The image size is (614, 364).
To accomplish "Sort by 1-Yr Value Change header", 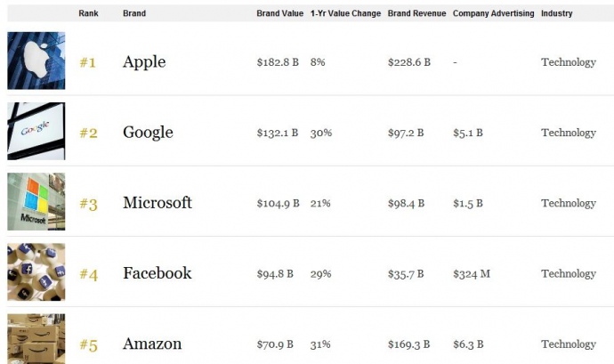I will (x=345, y=14).
